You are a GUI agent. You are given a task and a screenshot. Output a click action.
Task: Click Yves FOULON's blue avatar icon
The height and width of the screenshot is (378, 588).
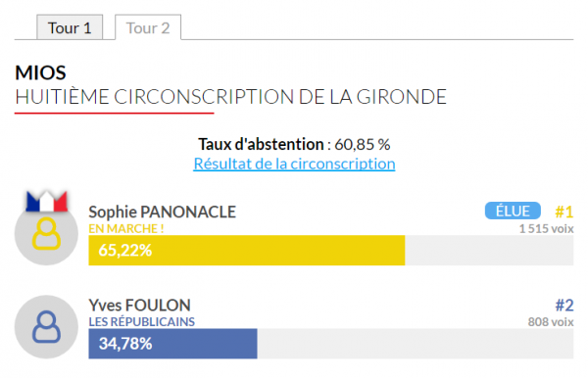click(x=46, y=327)
